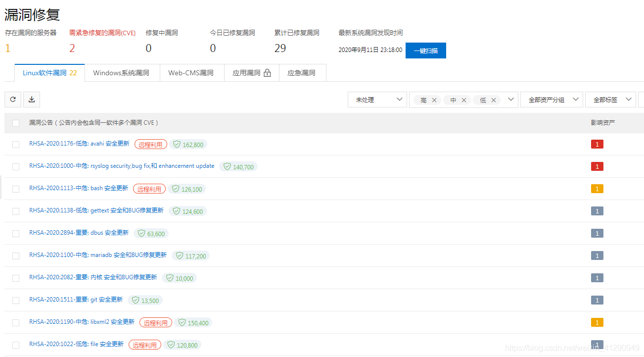Click shield icon for avahi 162,800 badge

point(177,145)
